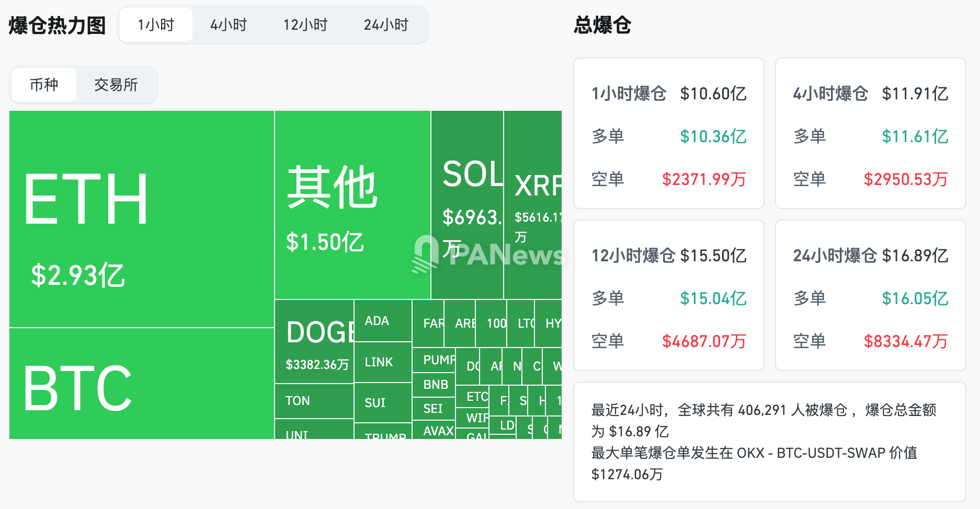Select the TON heatmap cell

tap(314, 401)
